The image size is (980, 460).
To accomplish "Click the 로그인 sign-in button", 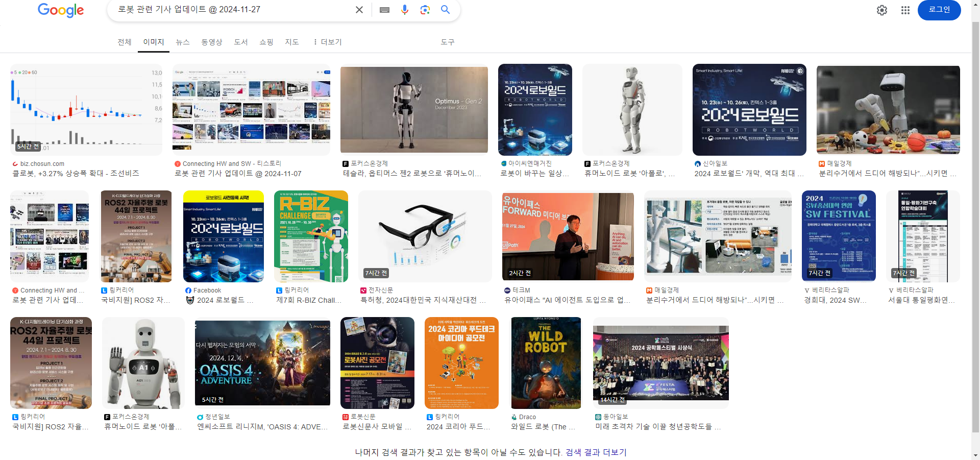I will click(939, 10).
